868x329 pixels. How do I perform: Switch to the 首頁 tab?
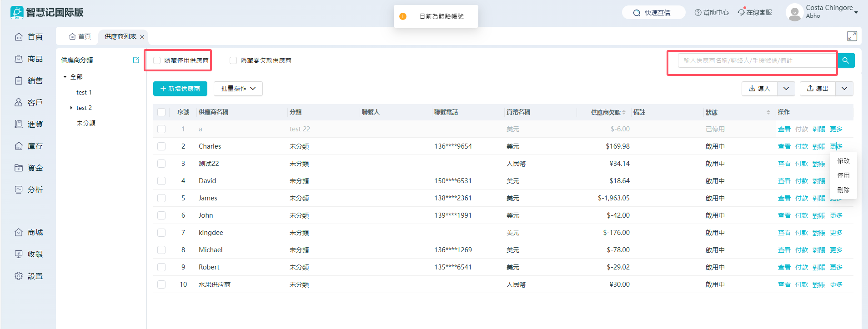point(80,37)
